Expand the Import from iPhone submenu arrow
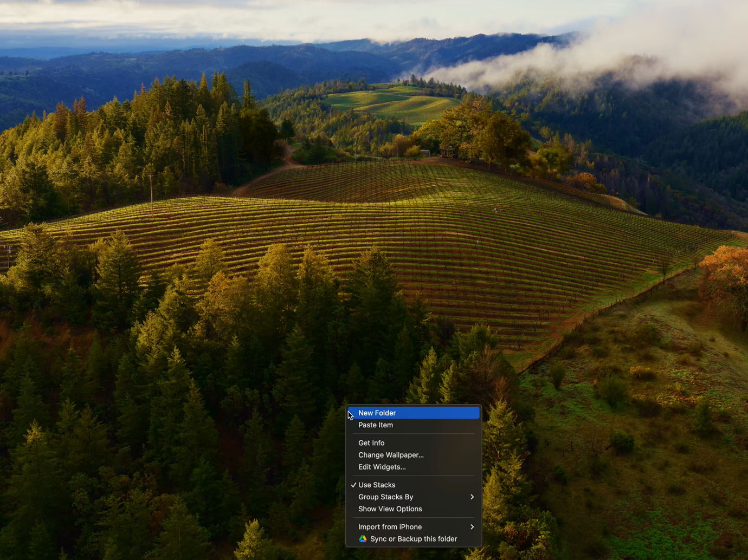Image resolution: width=748 pixels, height=560 pixels. [x=472, y=527]
